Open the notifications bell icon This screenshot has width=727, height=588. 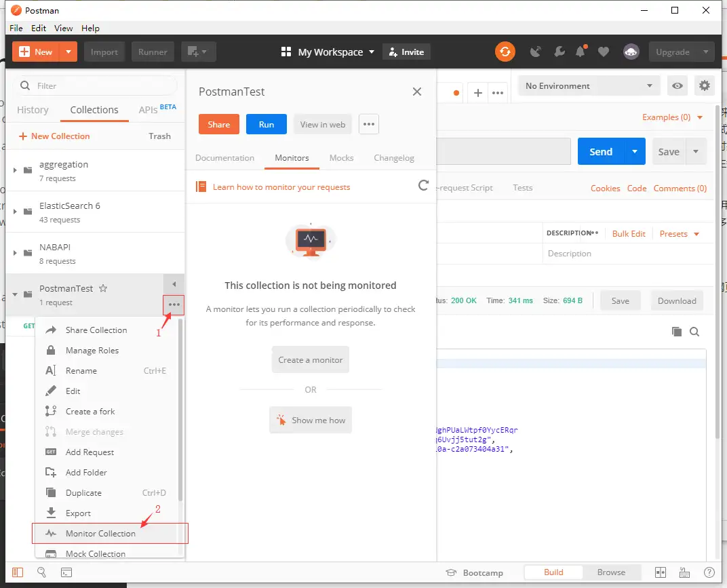[581, 52]
